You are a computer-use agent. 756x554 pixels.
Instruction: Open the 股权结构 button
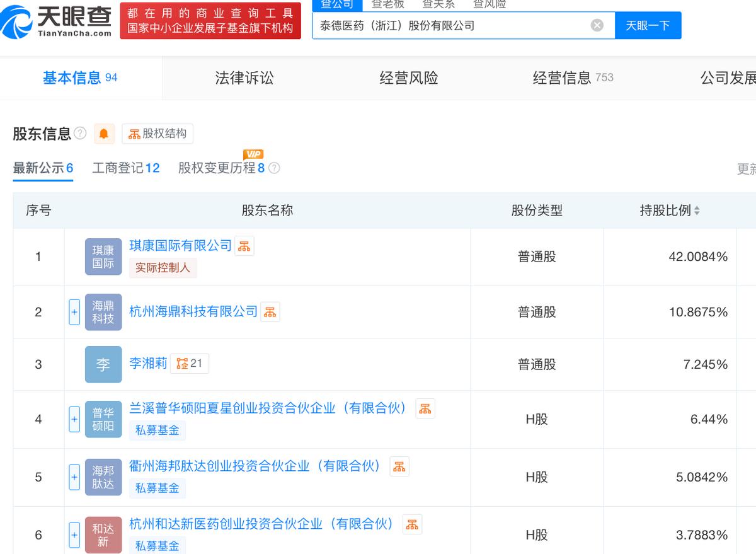click(157, 134)
